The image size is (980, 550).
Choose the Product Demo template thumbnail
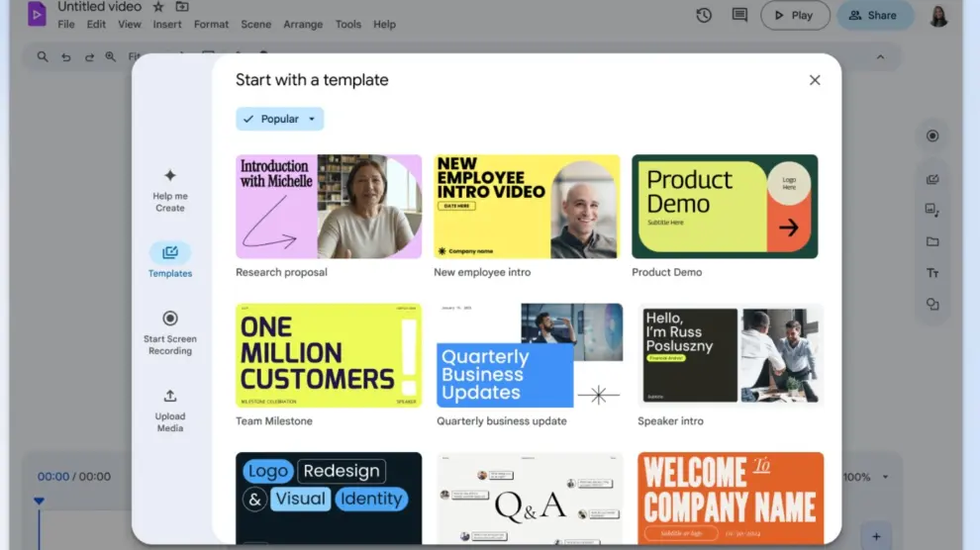[725, 207]
